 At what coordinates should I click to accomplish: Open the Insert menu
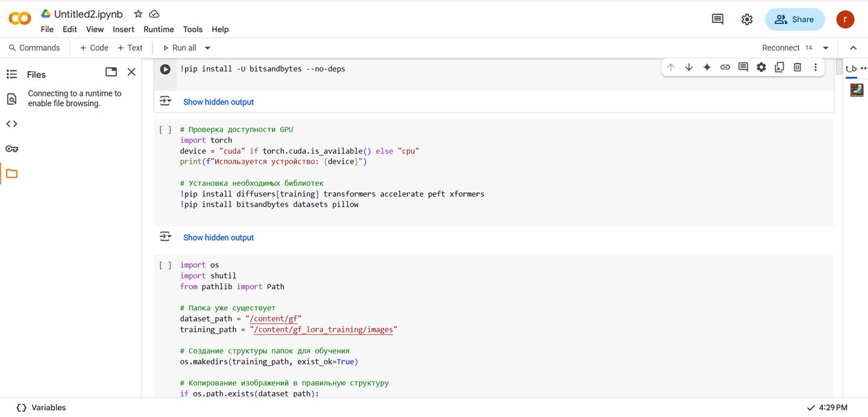[x=124, y=30]
